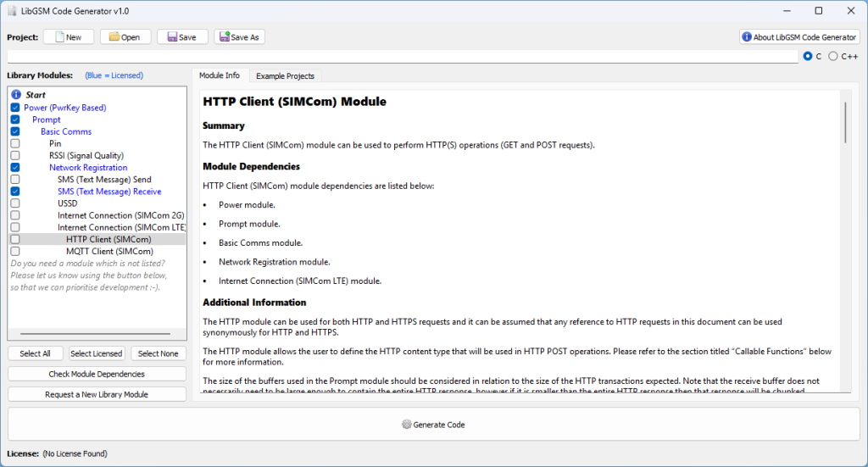The width and height of the screenshot is (868, 467).
Task: Uncheck SMS (Text Message) Receive checkbox
Action: 15,192
